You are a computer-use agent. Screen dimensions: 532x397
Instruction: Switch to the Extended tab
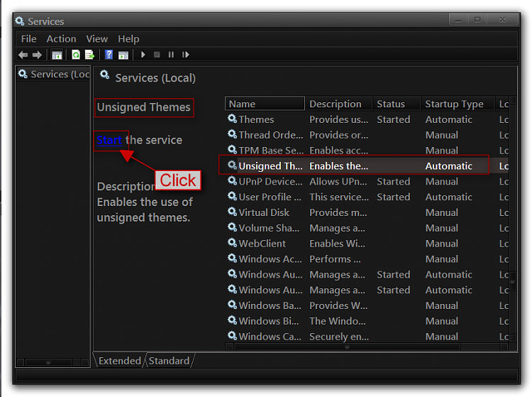(120, 361)
